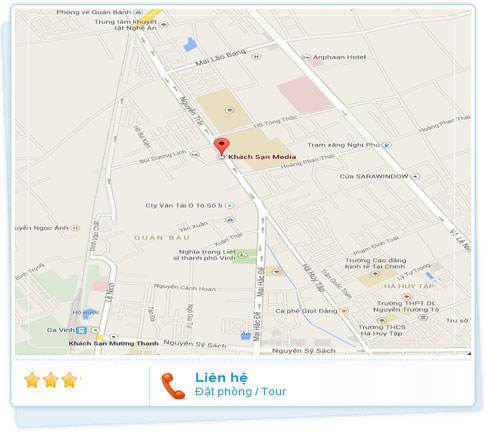
Task: Click the first gold star rating
Action: point(32,380)
